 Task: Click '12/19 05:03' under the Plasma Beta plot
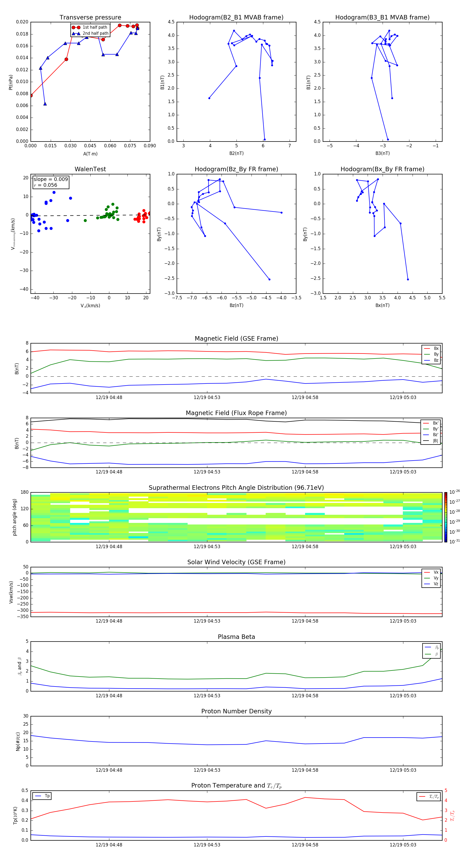coord(403,696)
